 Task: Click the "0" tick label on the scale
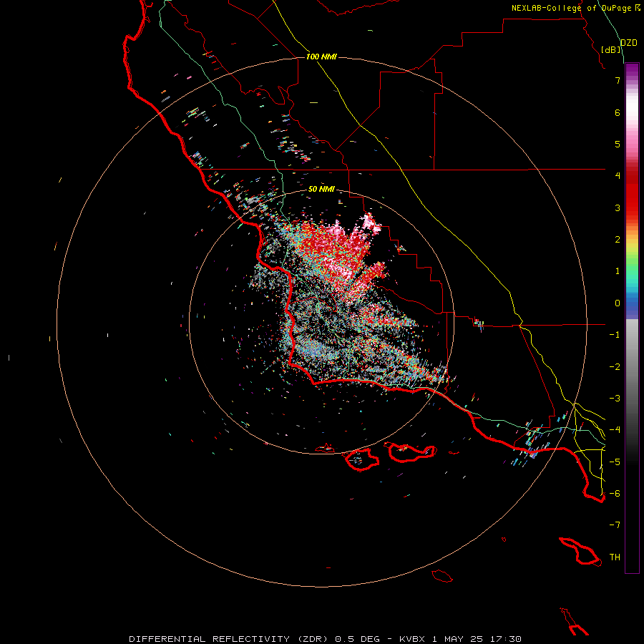point(618,303)
